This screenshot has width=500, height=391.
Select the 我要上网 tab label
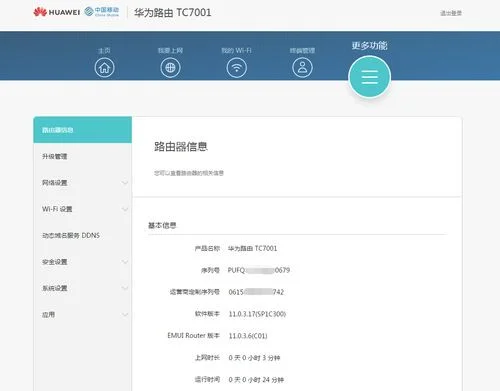point(170,50)
